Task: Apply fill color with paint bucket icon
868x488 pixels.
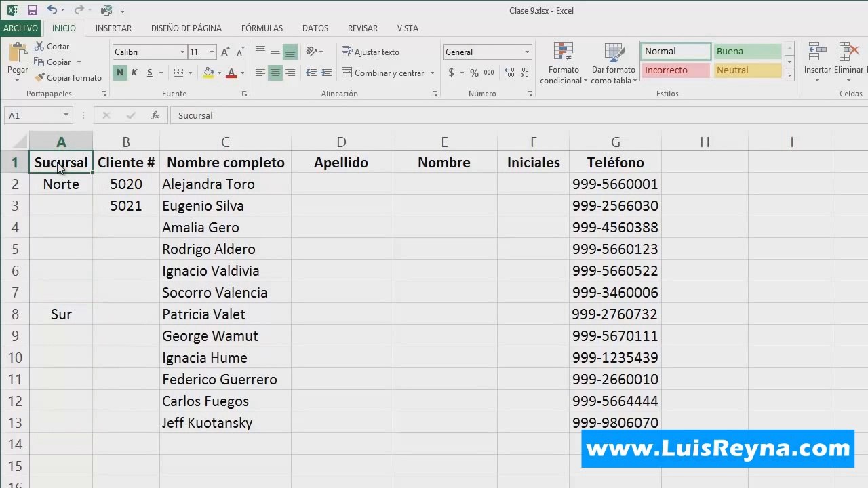Action: [208, 73]
